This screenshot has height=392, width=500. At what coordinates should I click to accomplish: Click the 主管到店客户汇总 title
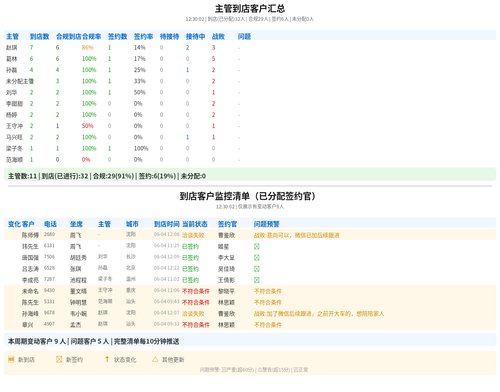(x=250, y=9)
